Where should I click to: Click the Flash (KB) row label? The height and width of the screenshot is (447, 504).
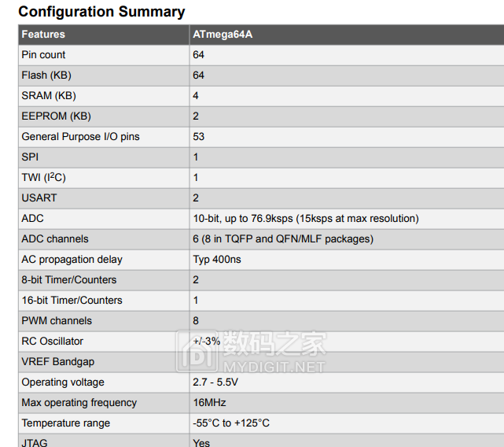point(46,76)
